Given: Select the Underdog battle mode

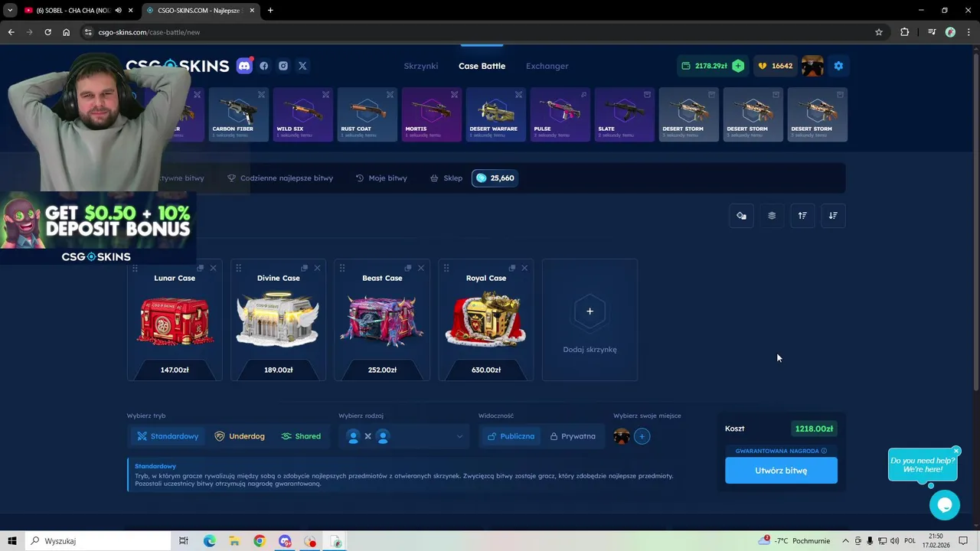Looking at the screenshot, I should point(240,436).
